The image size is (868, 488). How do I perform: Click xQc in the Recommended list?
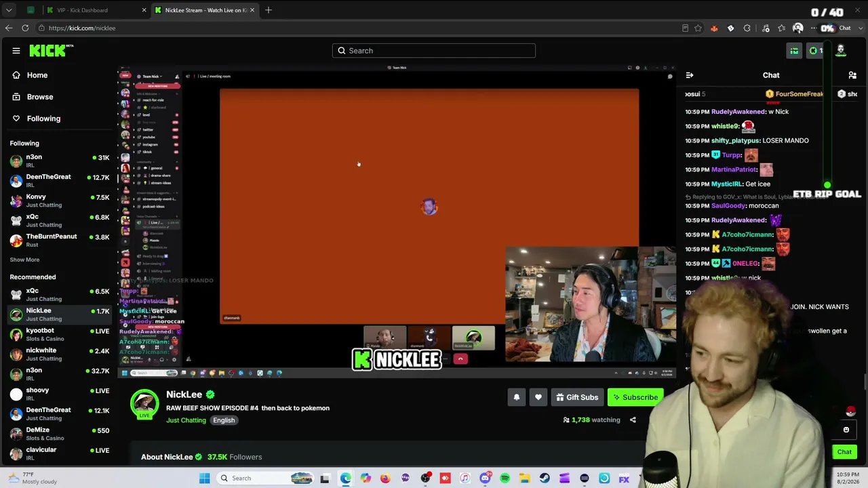[x=60, y=295]
